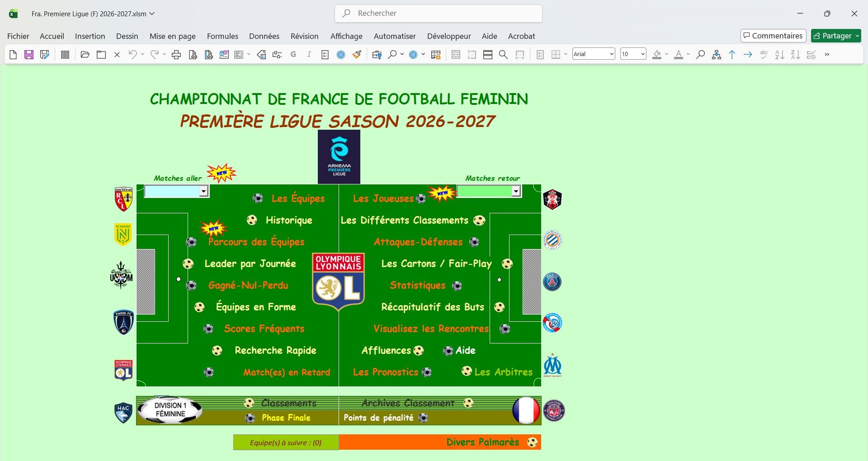Click the blue right arrow icon
The height and width of the screenshot is (461, 868).
(x=748, y=55)
